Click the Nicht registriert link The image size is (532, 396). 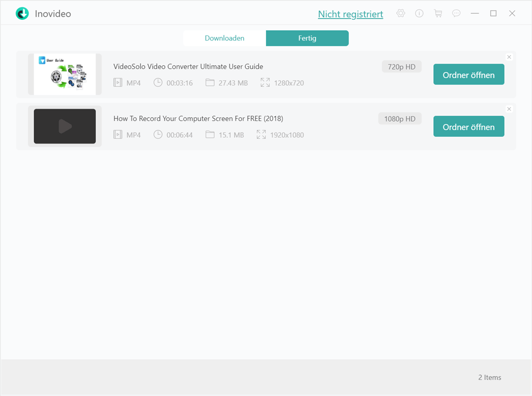click(351, 14)
